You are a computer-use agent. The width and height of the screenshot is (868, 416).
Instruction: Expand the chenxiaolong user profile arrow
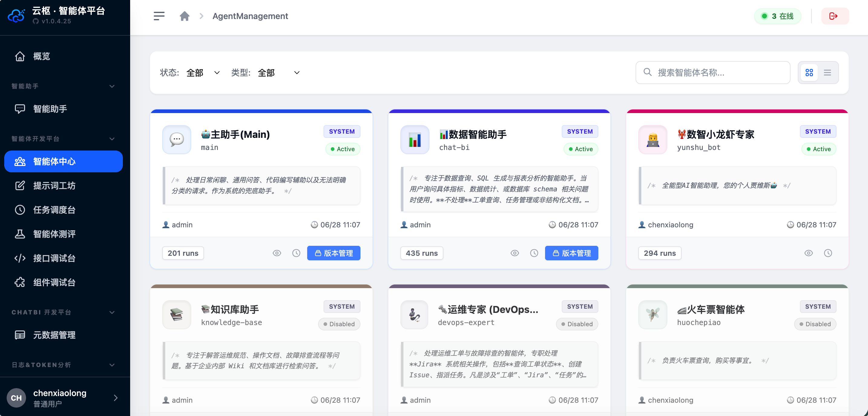pos(116,398)
